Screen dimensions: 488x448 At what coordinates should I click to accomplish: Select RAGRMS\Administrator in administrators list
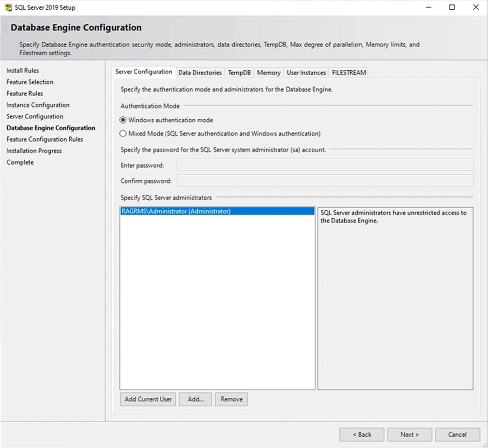point(217,211)
